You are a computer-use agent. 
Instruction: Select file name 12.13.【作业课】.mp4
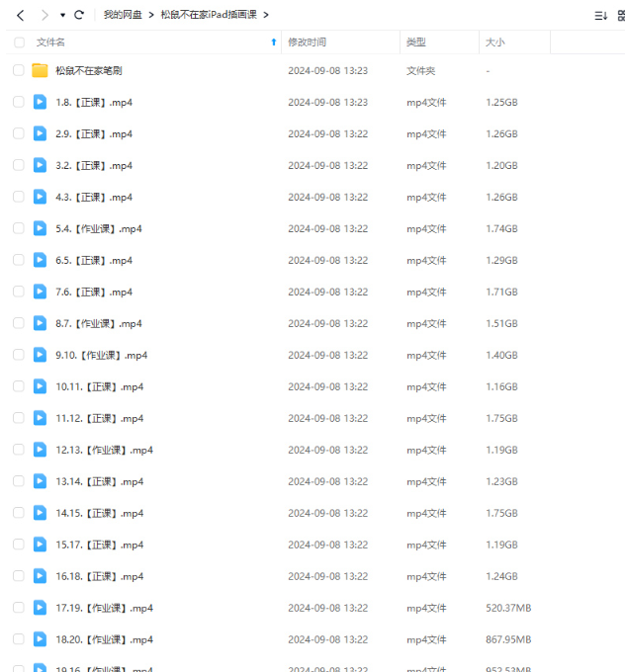[104, 450]
